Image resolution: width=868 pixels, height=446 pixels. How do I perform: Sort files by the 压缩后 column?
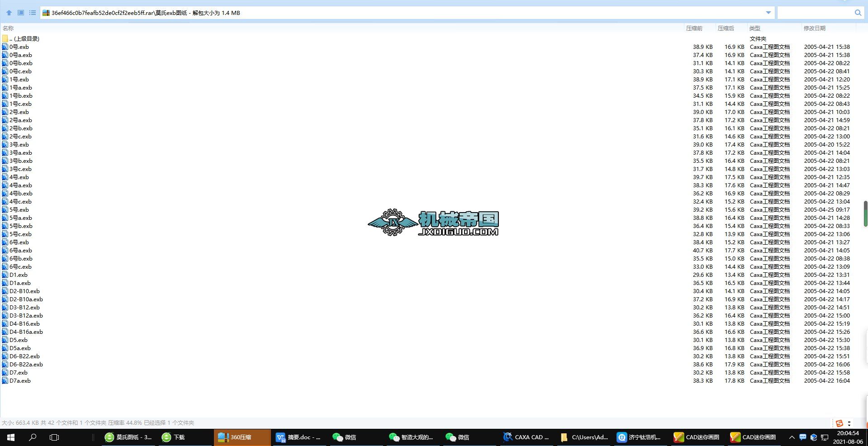(726, 28)
